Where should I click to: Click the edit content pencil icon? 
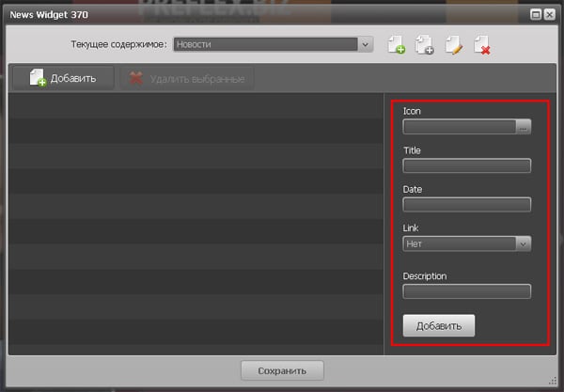click(x=453, y=44)
